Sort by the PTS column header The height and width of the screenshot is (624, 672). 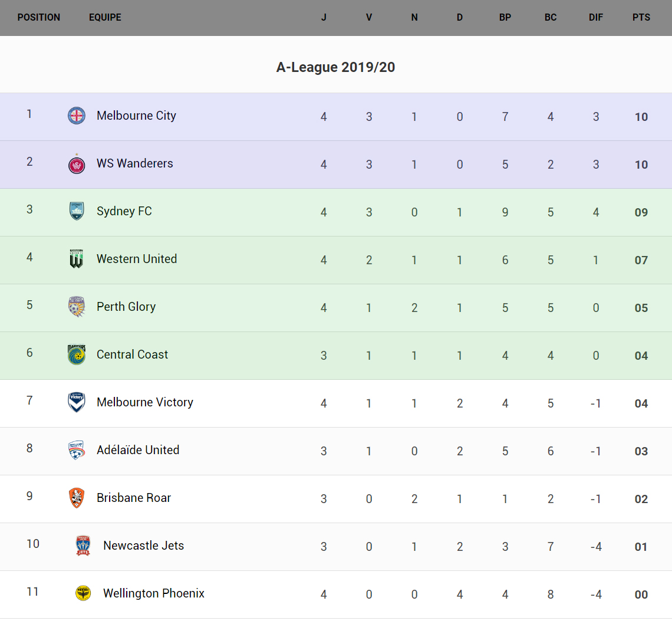click(641, 18)
